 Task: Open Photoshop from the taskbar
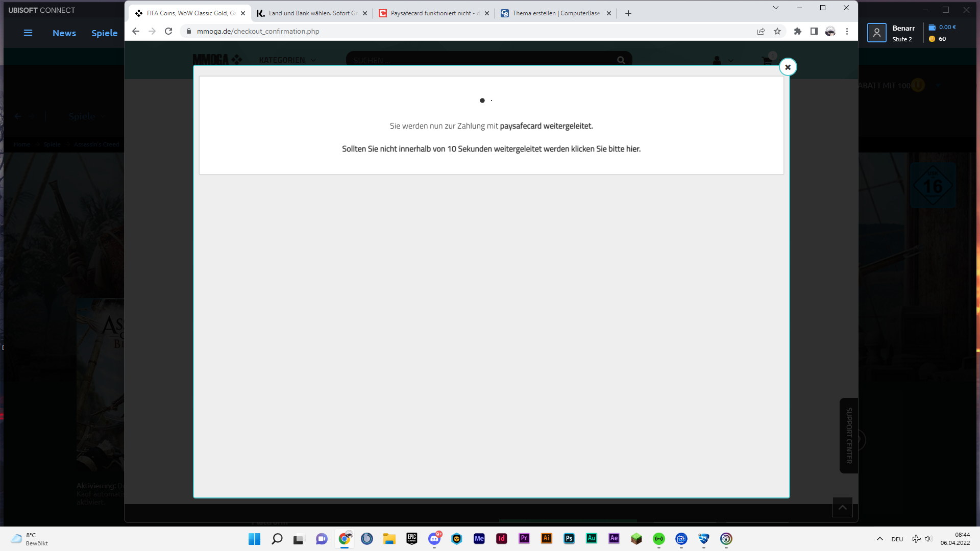tap(569, 539)
